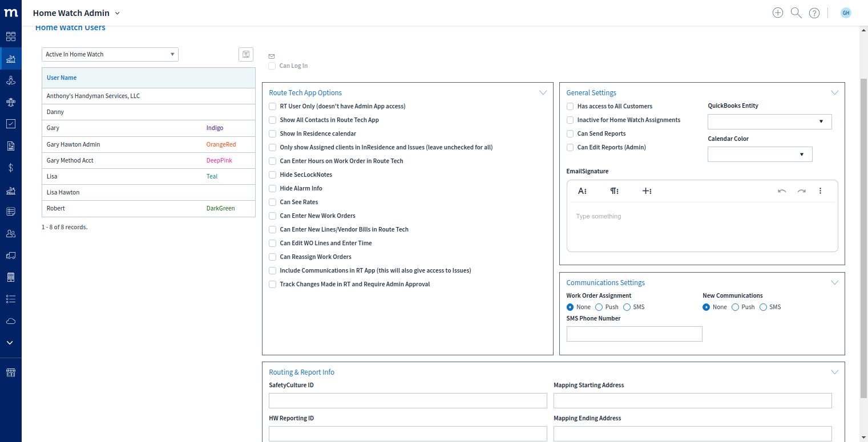Enable Can See Rates

click(273, 202)
